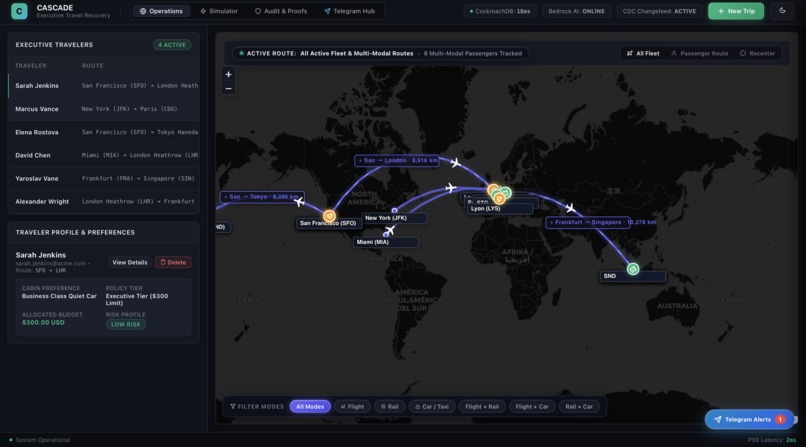806x447 pixels.
Task: Click the LOW RISK badge
Action: [x=126, y=324]
